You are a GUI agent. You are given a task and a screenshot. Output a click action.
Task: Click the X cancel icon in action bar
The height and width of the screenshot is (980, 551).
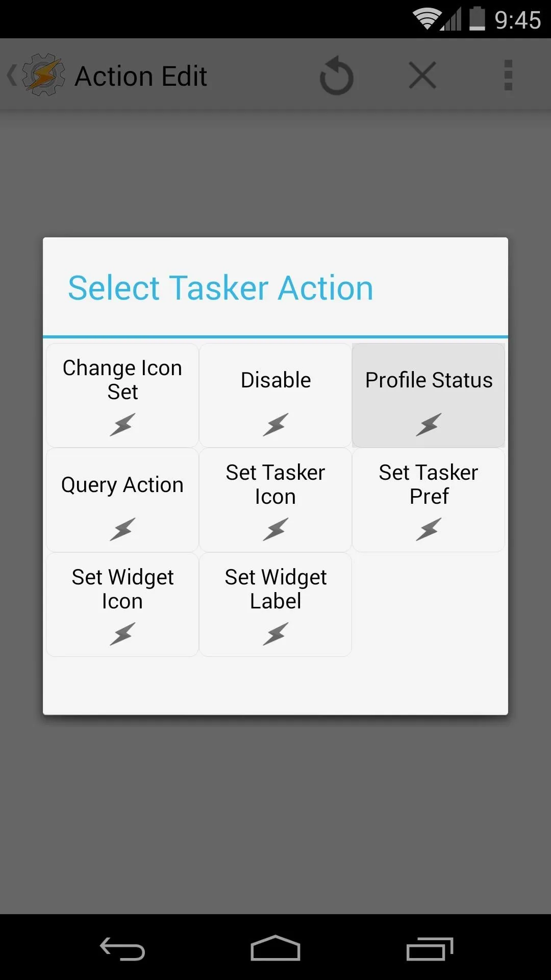click(422, 75)
